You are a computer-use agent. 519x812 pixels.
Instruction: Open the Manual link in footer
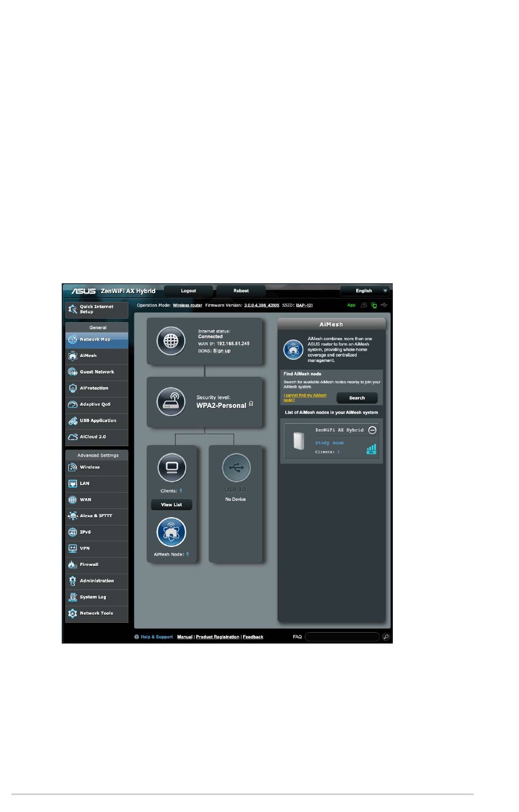[185, 637]
